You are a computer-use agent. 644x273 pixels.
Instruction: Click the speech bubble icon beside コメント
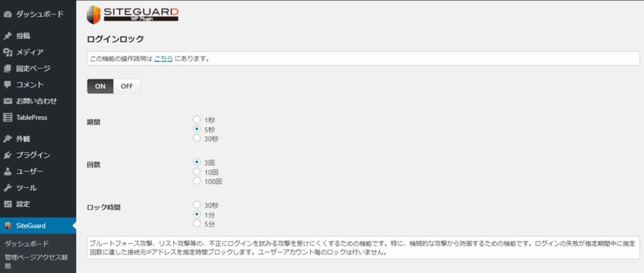(x=8, y=84)
